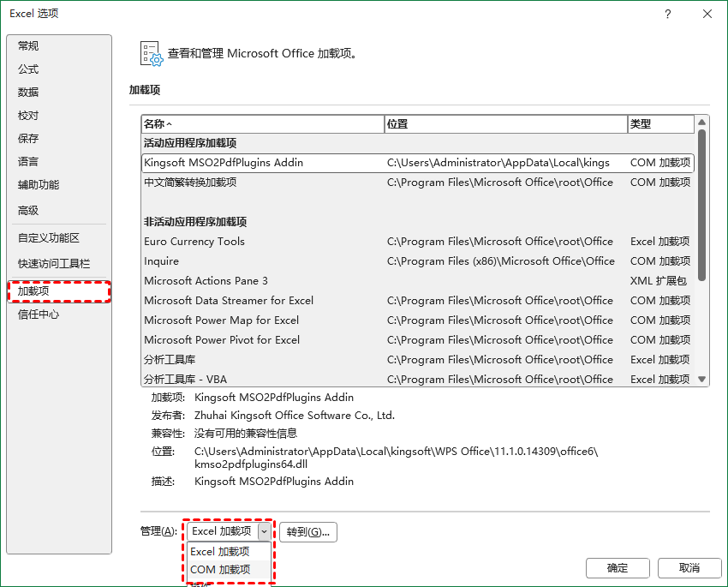Select Microsoft Data Streamer for Excel
The width and height of the screenshot is (728, 587).
tap(418, 301)
